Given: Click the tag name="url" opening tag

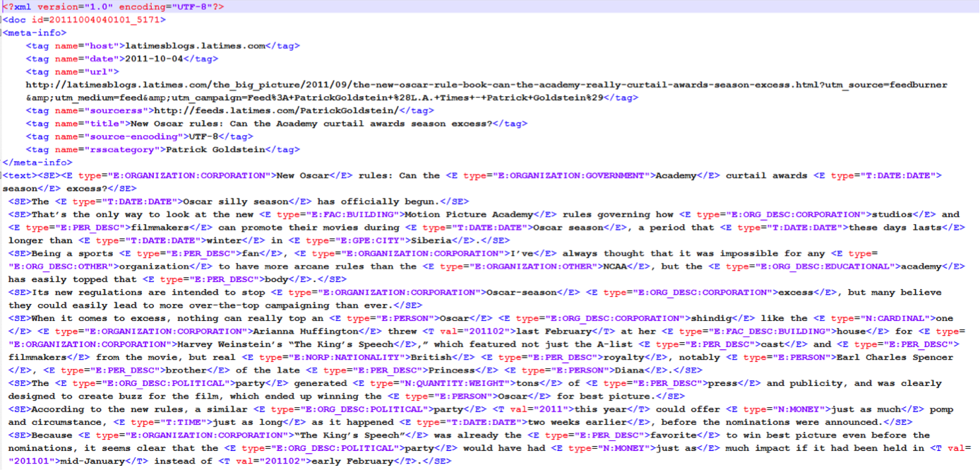Looking at the screenshot, I should tap(73, 71).
